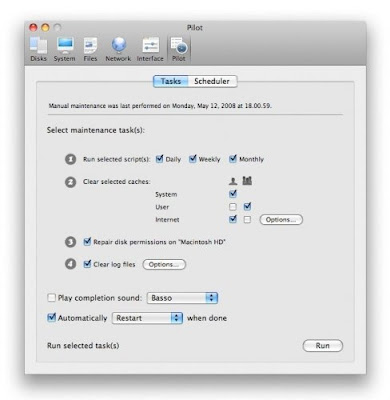Viewport: 390px width, 400px height.
Task: Click the single-user column icon
Action: pos(233,181)
